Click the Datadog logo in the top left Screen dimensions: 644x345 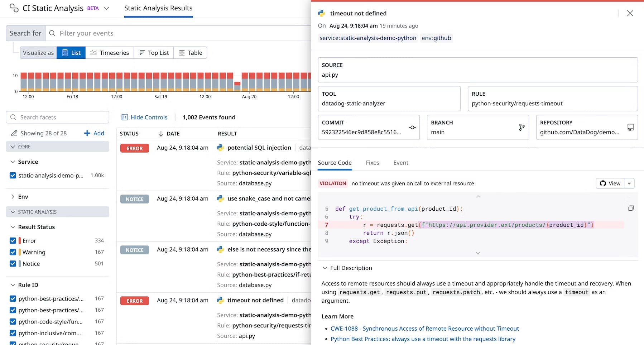coord(14,8)
